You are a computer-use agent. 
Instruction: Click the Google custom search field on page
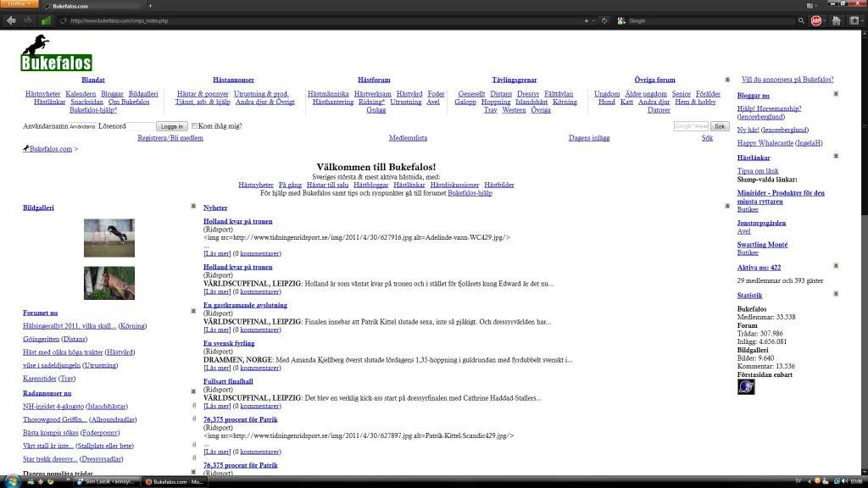pyautogui.click(x=691, y=126)
